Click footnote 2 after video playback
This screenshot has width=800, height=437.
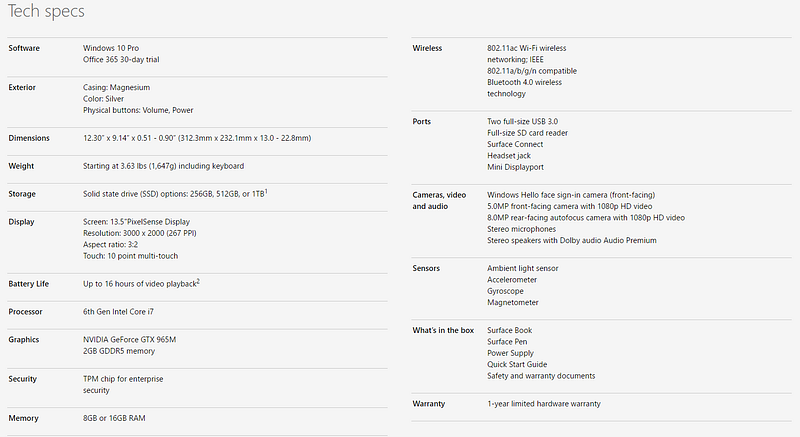(199, 281)
